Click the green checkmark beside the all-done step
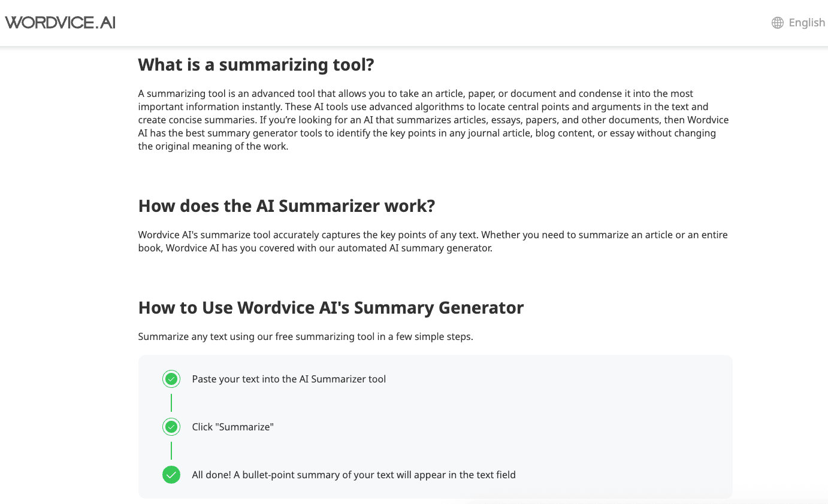This screenshot has width=828, height=504. click(x=171, y=475)
